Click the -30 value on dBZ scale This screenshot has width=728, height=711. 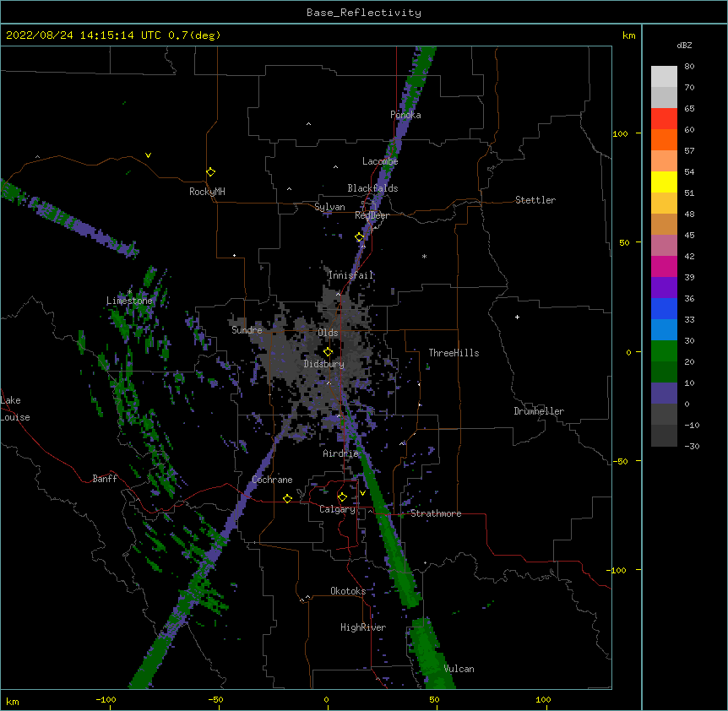[x=692, y=446]
